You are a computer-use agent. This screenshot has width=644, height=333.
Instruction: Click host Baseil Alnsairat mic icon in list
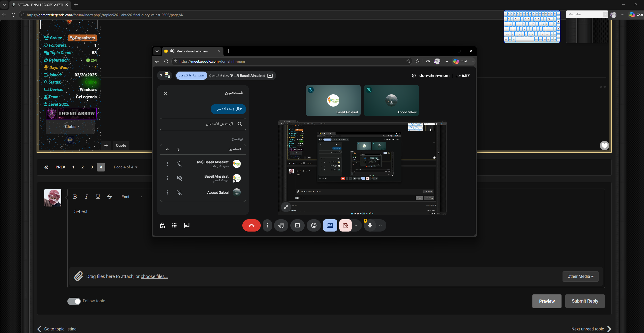tap(180, 164)
